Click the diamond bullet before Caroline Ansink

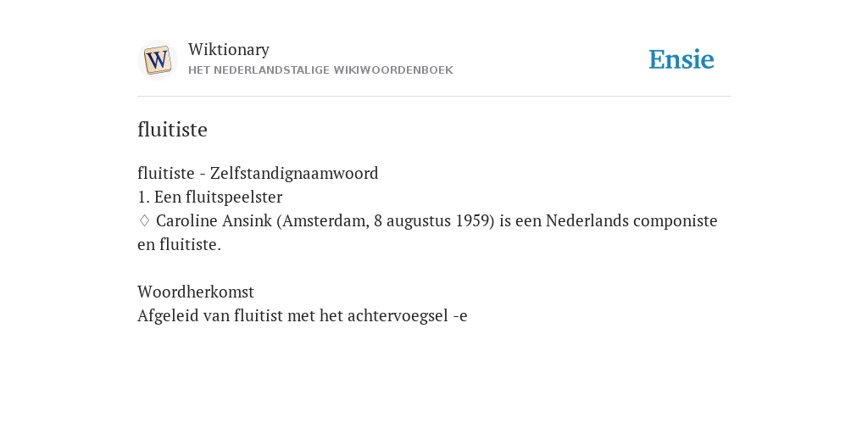144,221
